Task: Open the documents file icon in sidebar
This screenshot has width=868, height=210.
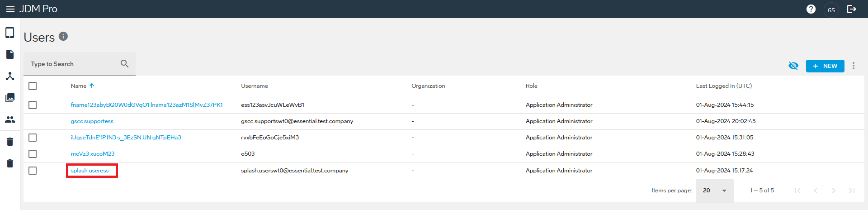Action: [x=10, y=54]
